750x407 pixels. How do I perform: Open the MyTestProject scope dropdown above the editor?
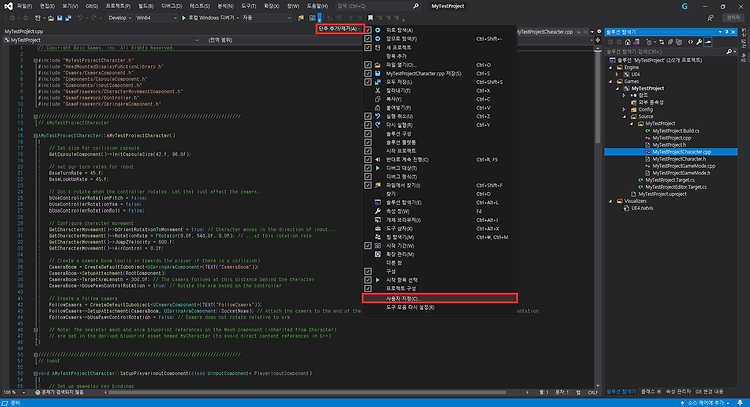pyautogui.click(x=101, y=40)
